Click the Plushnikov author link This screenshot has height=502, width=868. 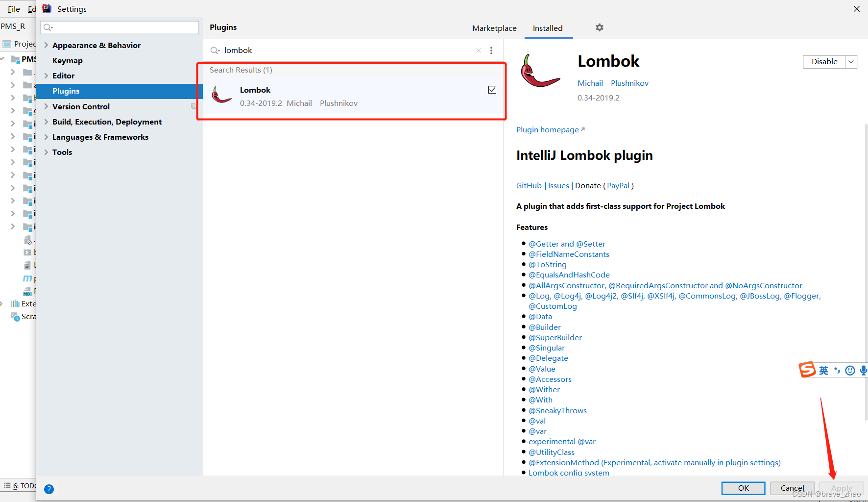[x=629, y=83]
